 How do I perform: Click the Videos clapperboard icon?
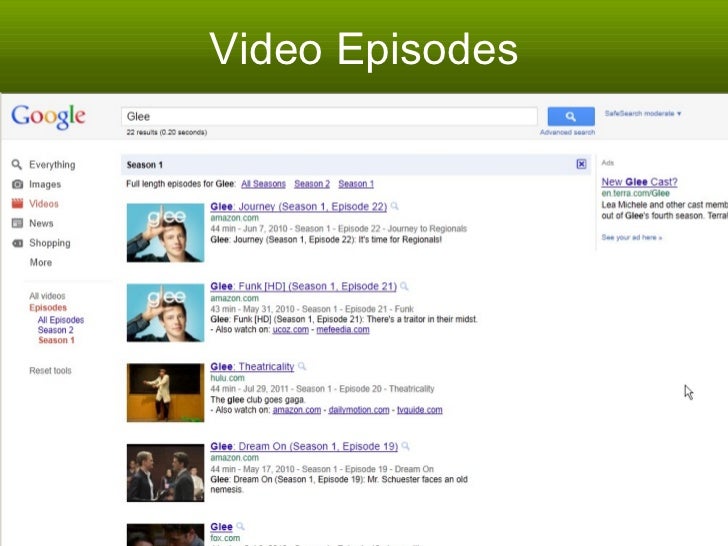pos(17,203)
